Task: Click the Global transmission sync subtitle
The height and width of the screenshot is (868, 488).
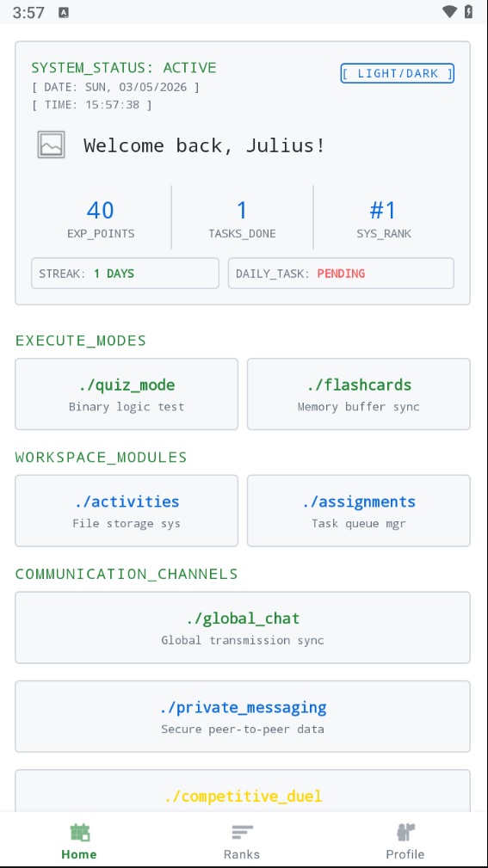Action: (x=243, y=641)
